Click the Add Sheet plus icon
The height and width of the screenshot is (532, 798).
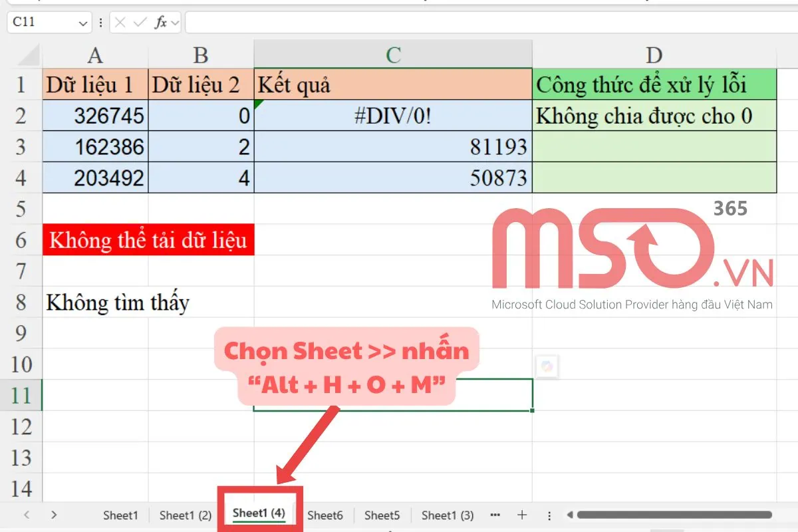tap(523, 515)
